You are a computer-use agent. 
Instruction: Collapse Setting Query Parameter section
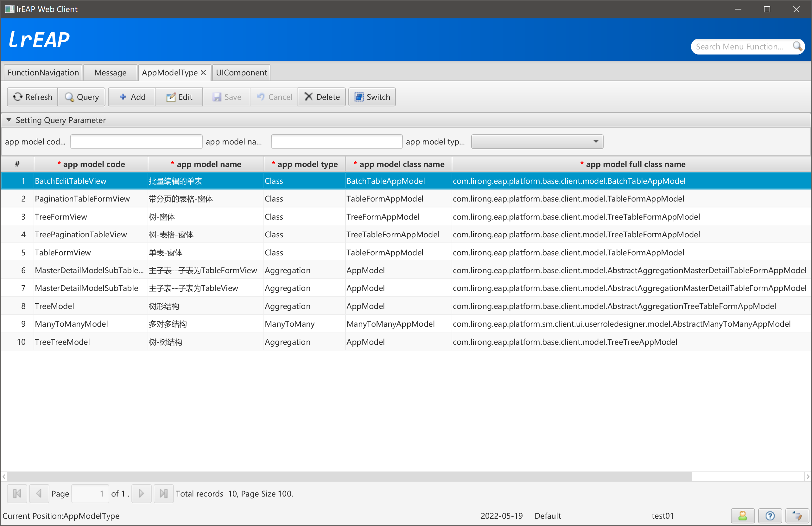[9, 120]
